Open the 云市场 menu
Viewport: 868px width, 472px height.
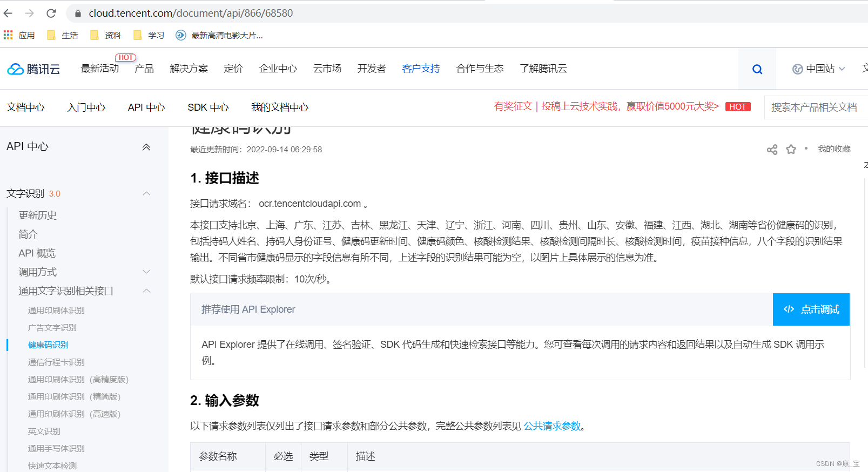327,69
